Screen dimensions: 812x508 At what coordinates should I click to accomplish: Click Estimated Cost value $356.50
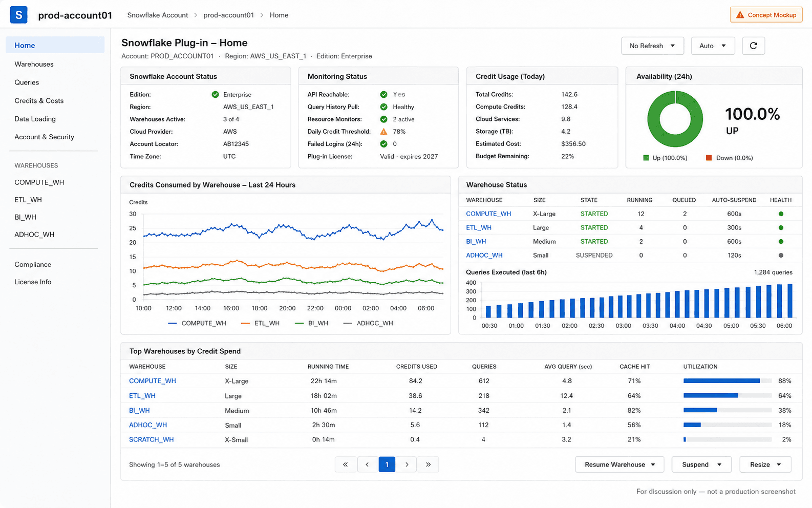[x=573, y=144]
